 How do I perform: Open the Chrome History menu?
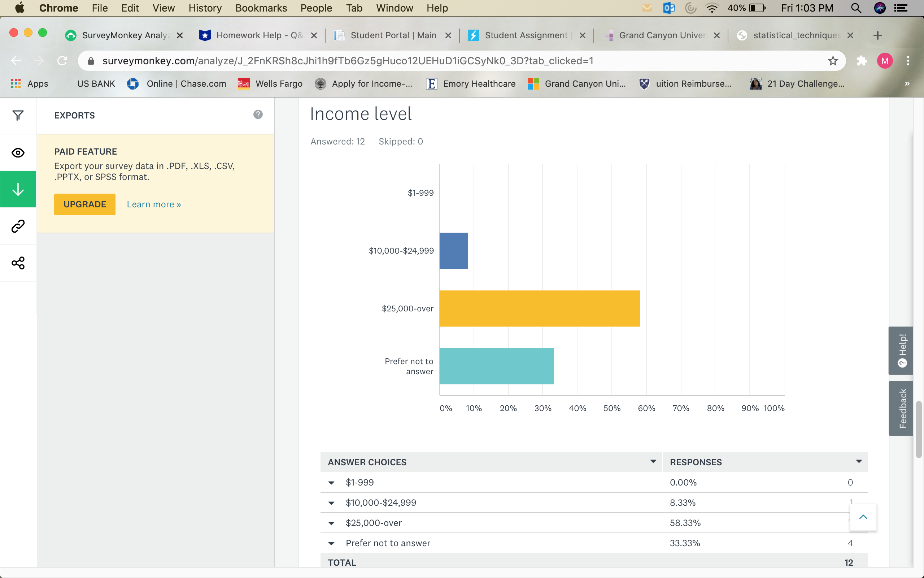pyautogui.click(x=205, y=8)
